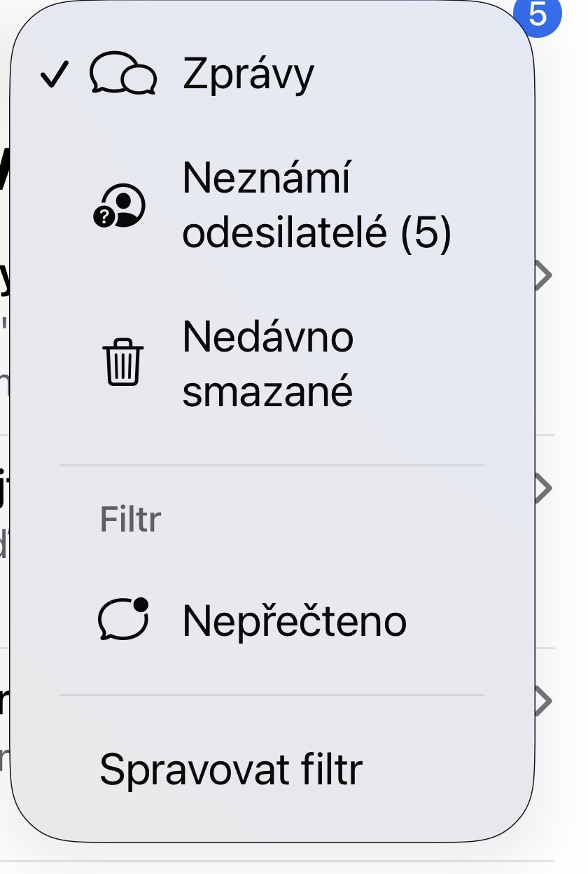The width and height of the screenshot is (588, 874).
Task: Tap the blue badge showing 5
Action: click(x=538, y=15)
